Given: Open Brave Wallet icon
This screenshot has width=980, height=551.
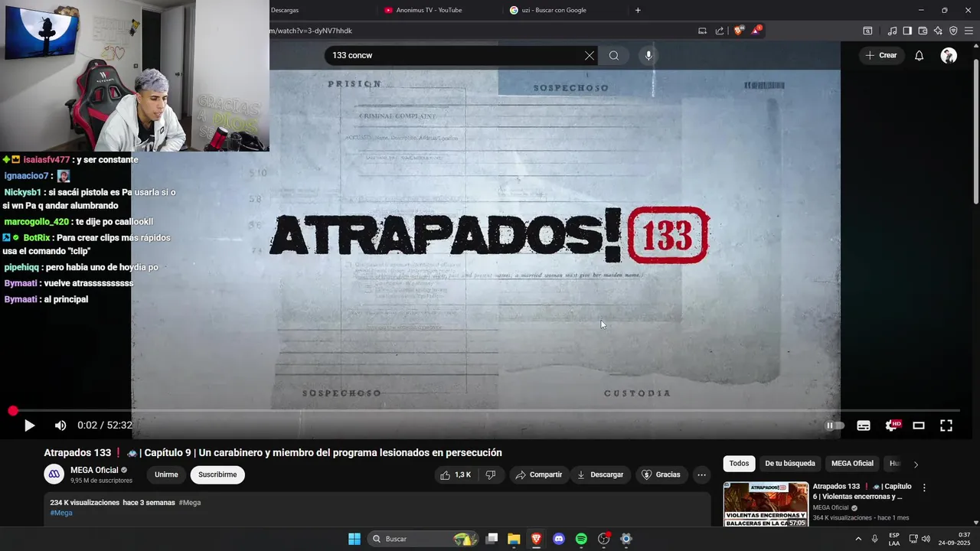Looking at the screenshot, I should [x=923, y=31].
